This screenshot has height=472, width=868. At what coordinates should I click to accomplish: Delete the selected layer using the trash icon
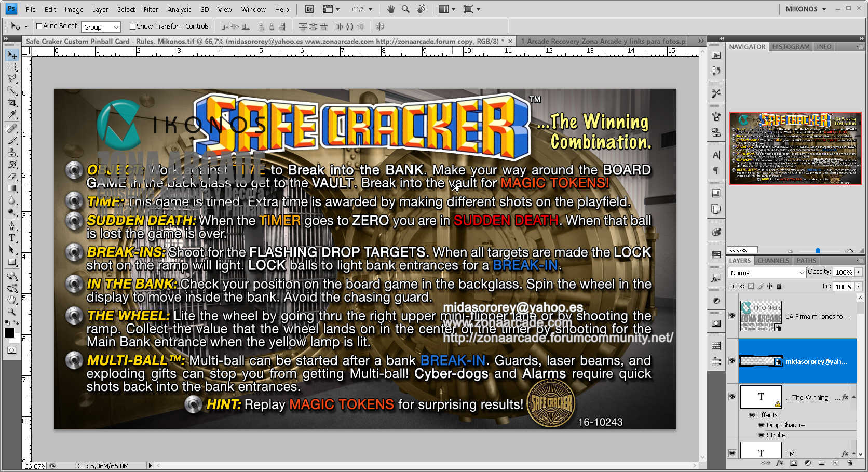(850, 464)
